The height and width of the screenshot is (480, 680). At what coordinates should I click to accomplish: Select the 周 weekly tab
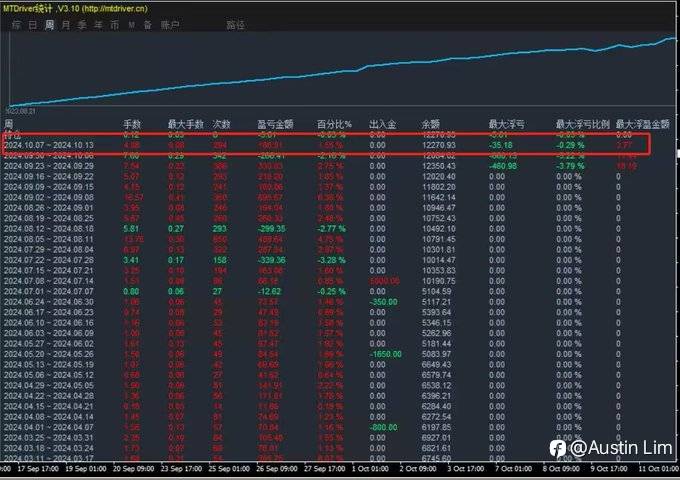[x=49, y=25]
